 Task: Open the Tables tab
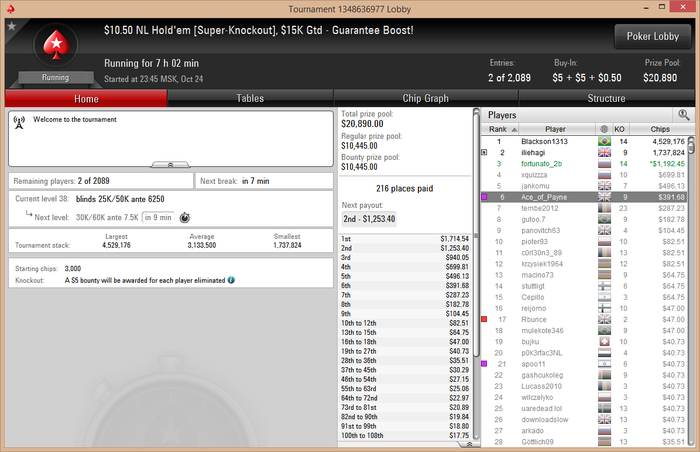click(250, 98)
